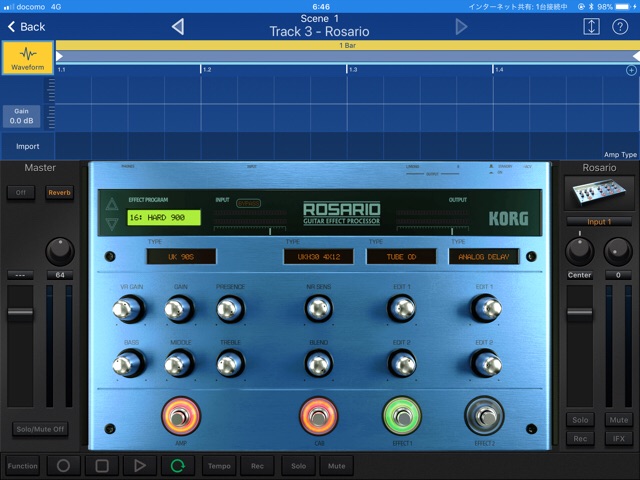
Task: Click the NR SENS knob
Action: point(319,309)
